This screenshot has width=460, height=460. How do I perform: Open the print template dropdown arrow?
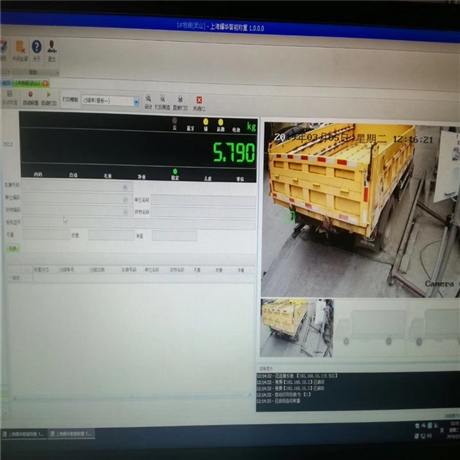(x=136, y=102)
